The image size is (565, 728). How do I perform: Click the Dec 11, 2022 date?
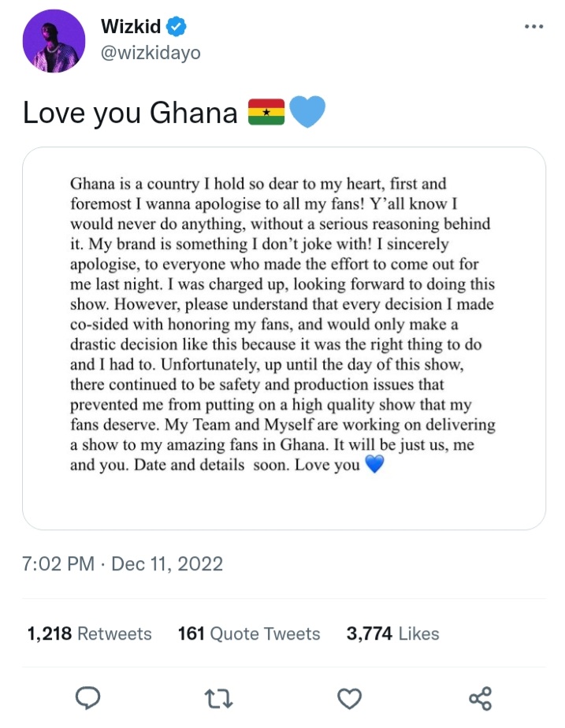167,564
